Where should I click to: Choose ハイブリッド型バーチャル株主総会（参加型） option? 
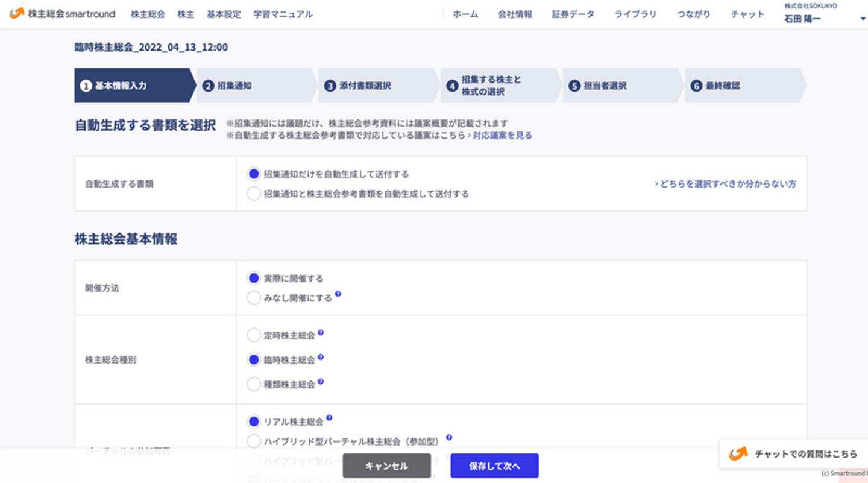[254, 441]
